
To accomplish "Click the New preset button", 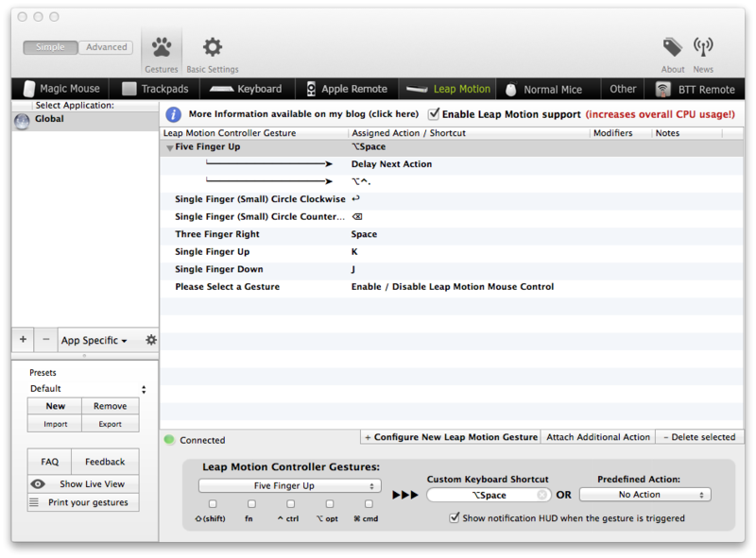I will click(x=55, y=406).
